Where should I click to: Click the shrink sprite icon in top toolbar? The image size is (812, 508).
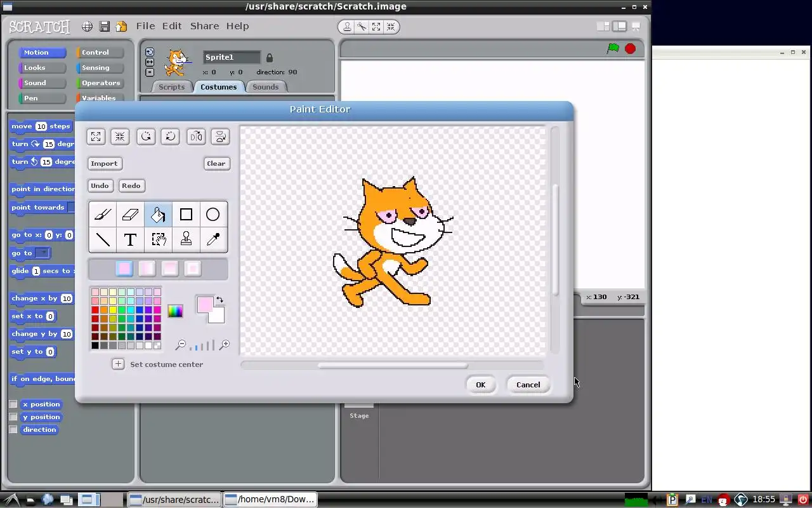(x=391, y=27)
